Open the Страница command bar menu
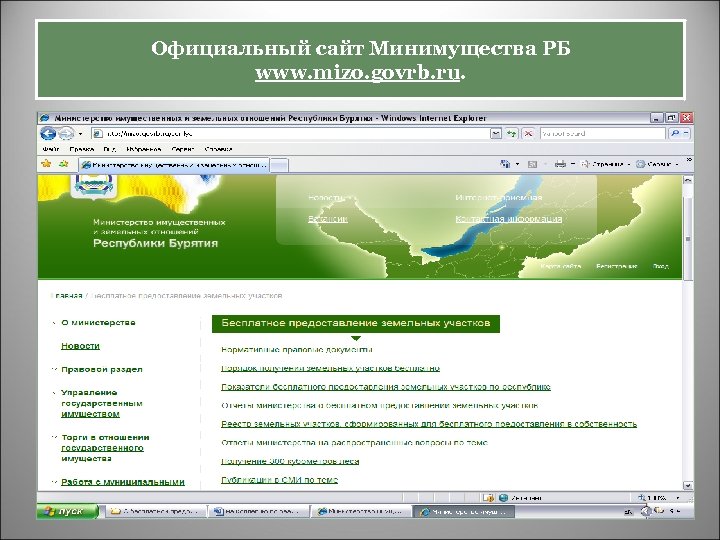This screenshot has width=720, height=540. (606, 164)
